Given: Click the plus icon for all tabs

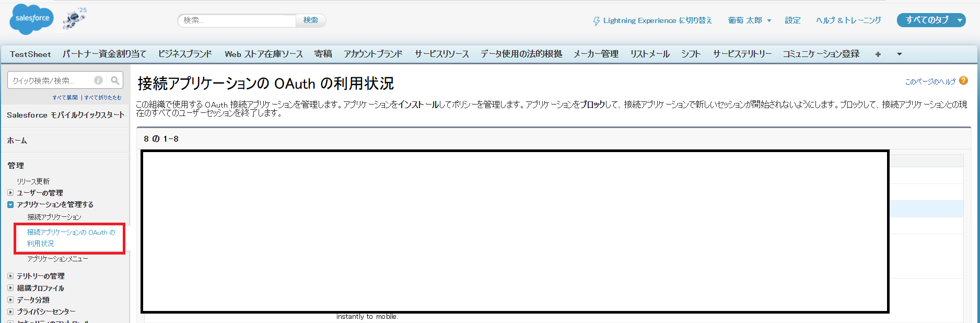Looking at the screenshot, I should point(878,54).
